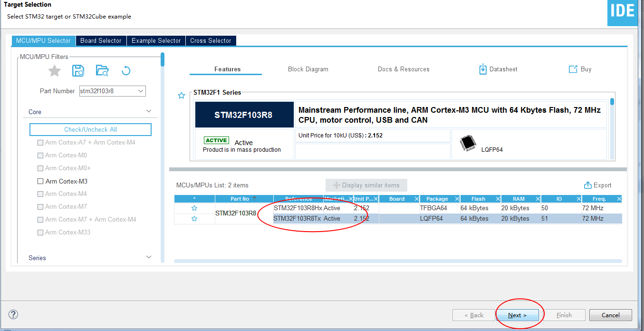Toggle Arm Cortex-M7 checkbox

tap(40, 206)
